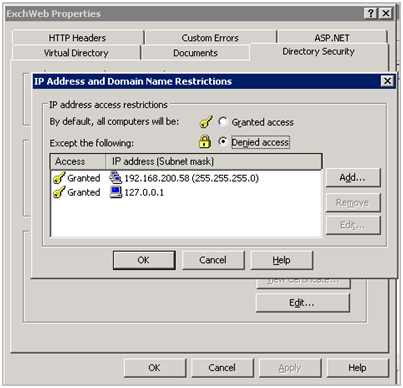This screenshot has width=403, height=388.
Task: Click Help in the ExchWeb Properties window
Action: 357,368
